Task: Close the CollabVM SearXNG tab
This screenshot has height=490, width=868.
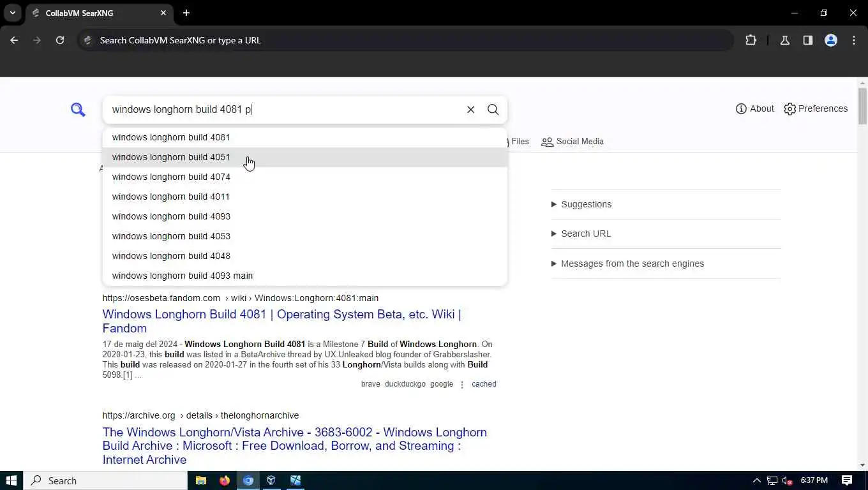Action: (163, 13)
